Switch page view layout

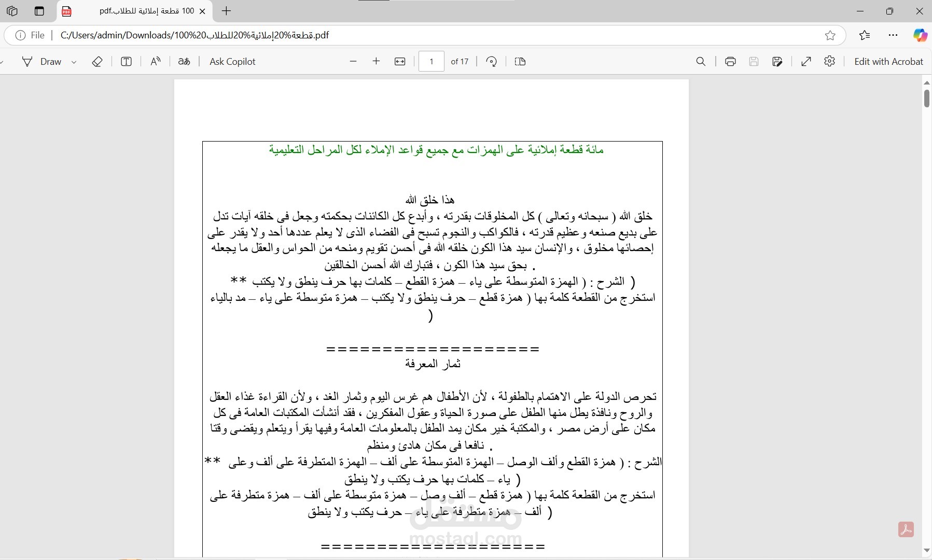[520, 62]
